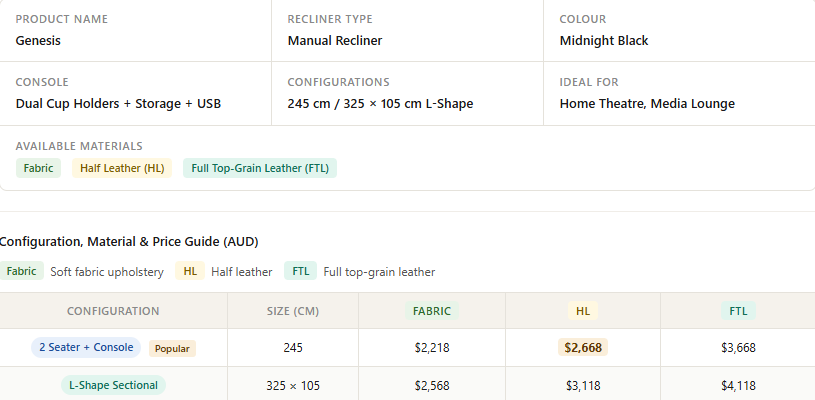Click the Fabric material badge under Available Materials
This screenshot has height=400, width=815.
click(38, 168)
